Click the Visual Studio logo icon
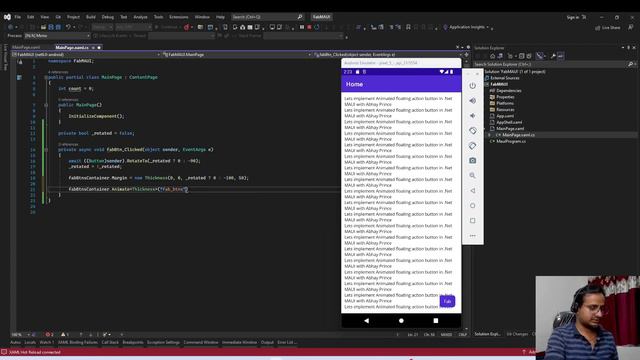 [7, 17]
